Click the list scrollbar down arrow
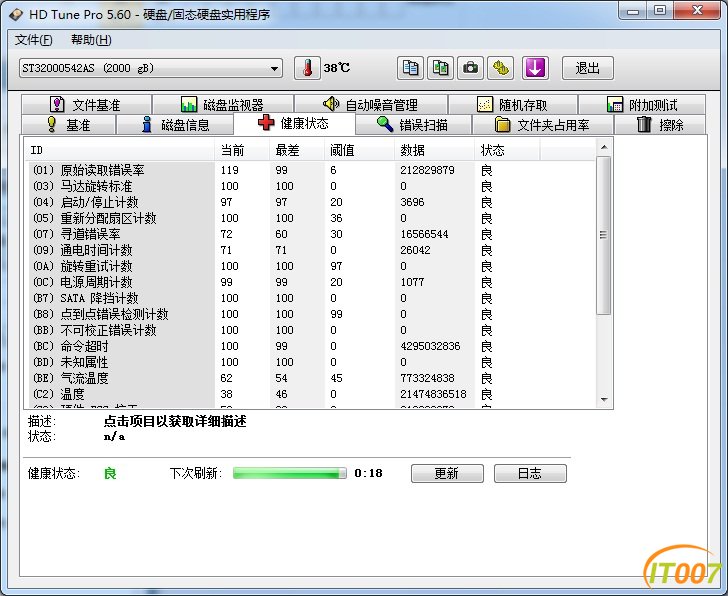 [604, 399]
